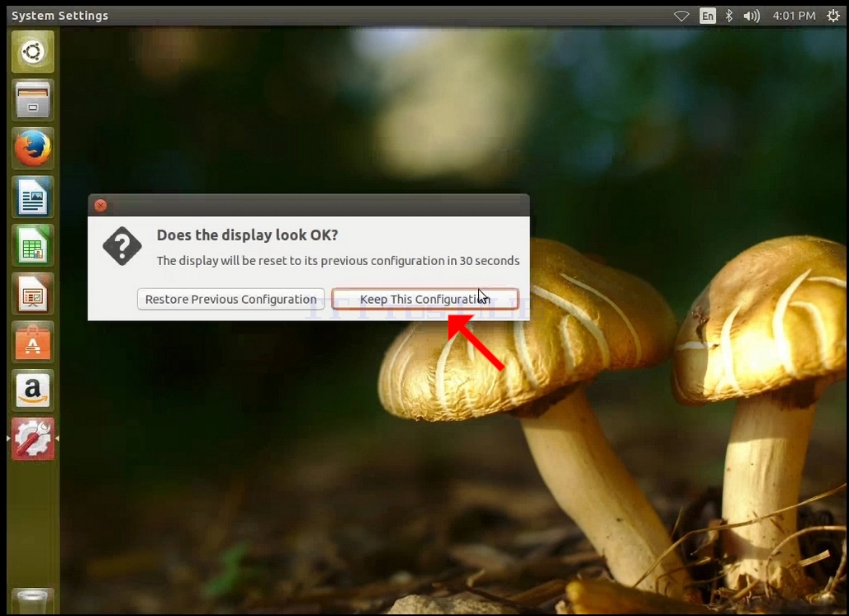Open the sound volume indicator
Screen dimensions: 849x616
point(752,16)
